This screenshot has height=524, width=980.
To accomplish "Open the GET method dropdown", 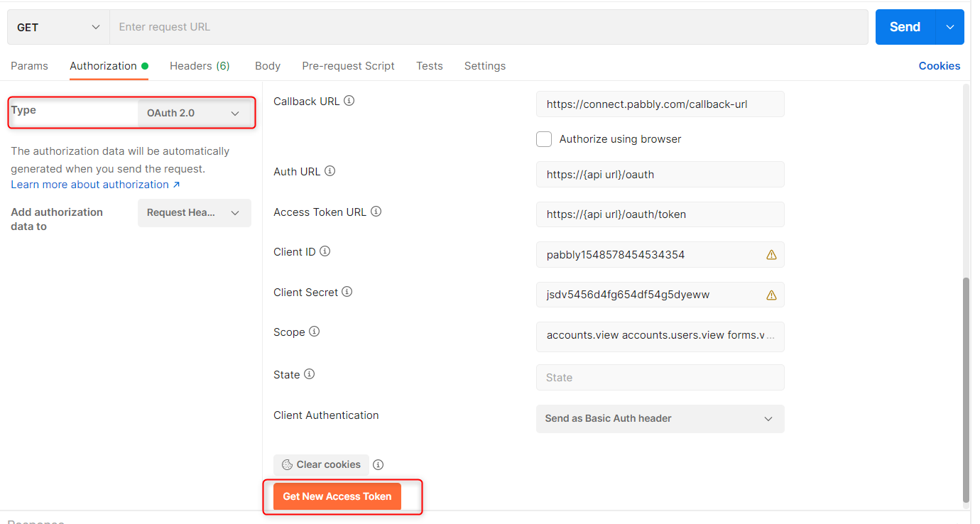I will 58,27.
